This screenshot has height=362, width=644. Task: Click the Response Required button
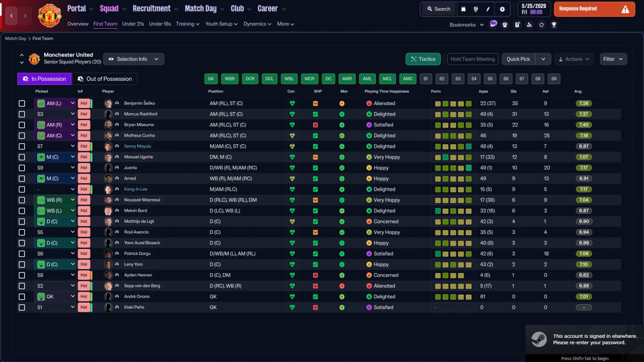[x=594, y=9]
